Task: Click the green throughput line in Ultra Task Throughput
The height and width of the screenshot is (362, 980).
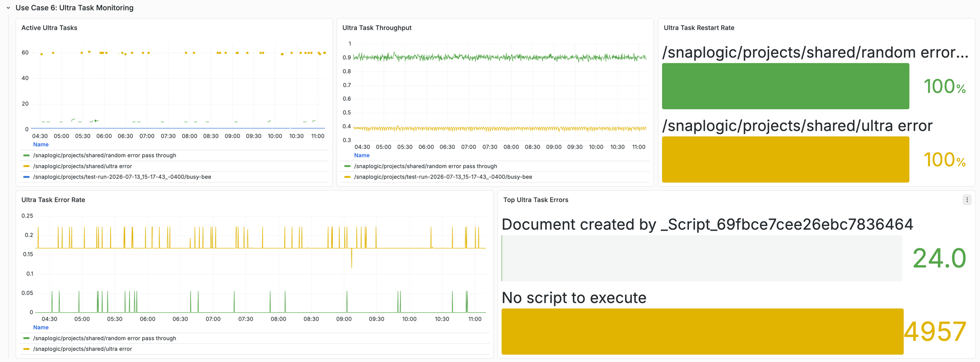Action: tap(499, 57)
